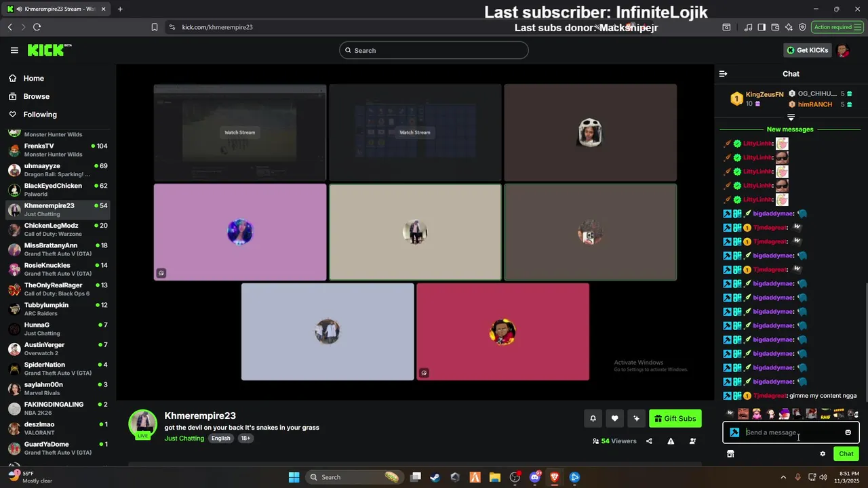Open the chat shop icon
Viewport: 868px width, 488px height.
coord(730,454)
